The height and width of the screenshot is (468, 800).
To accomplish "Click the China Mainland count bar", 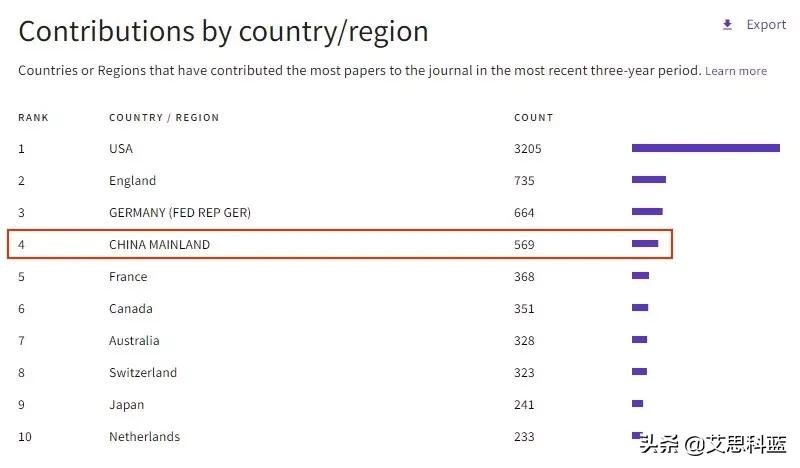I will click(x=645, y=244).
